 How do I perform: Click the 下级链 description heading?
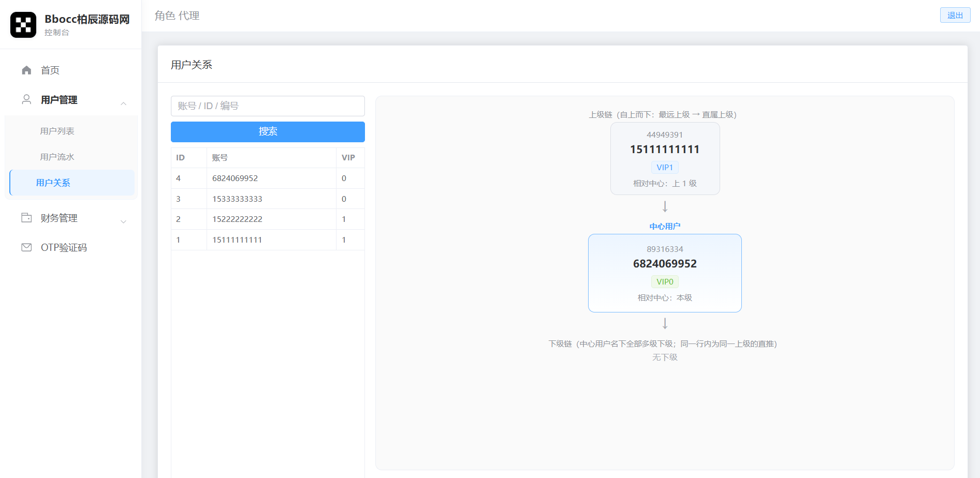[x=663, y=343]
